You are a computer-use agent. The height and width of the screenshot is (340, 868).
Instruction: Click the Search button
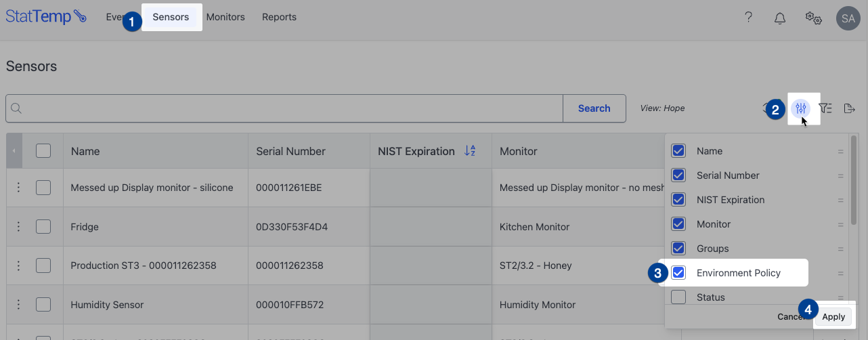(594, 108)
